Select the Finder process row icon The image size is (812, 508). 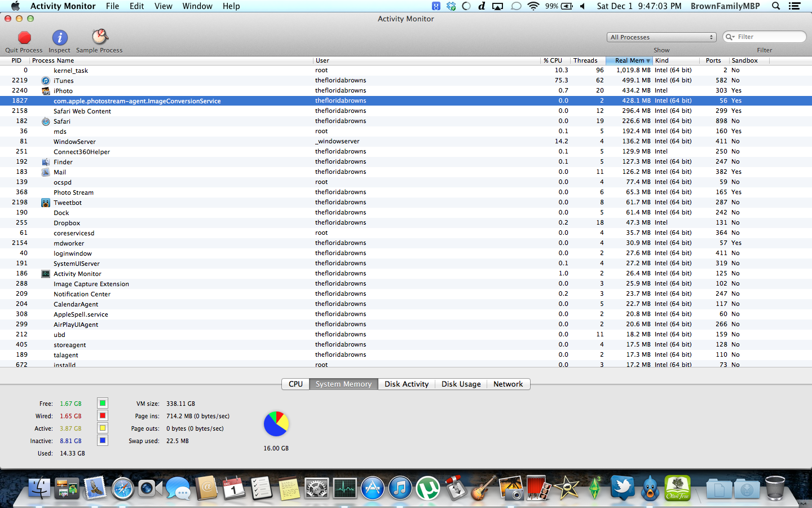click(x=46, y=162)
